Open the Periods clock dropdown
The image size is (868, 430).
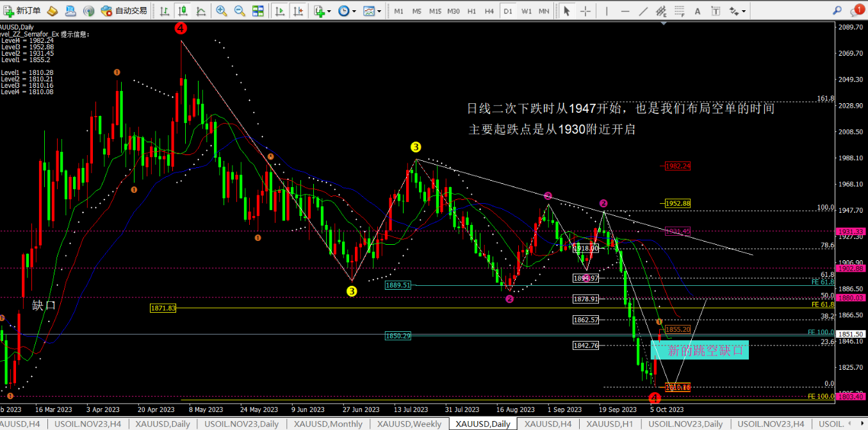tap(347, 11)
